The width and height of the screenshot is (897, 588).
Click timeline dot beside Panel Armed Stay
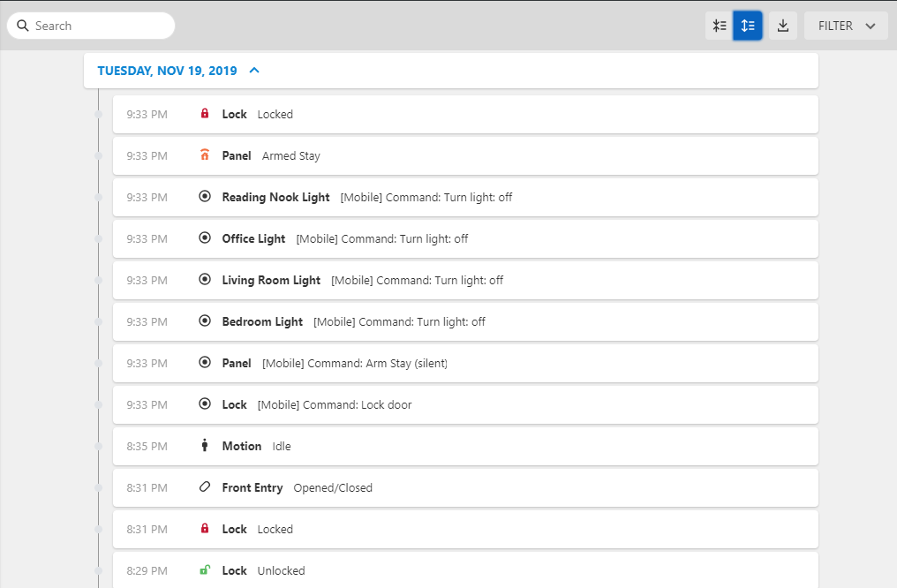[x=98, y=155]
